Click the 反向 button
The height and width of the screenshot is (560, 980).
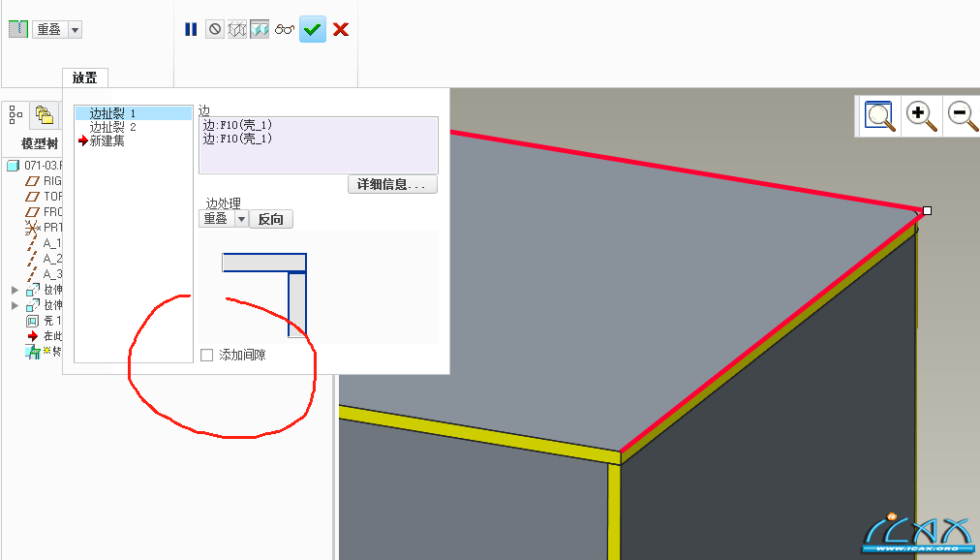(x=270, y=219)
